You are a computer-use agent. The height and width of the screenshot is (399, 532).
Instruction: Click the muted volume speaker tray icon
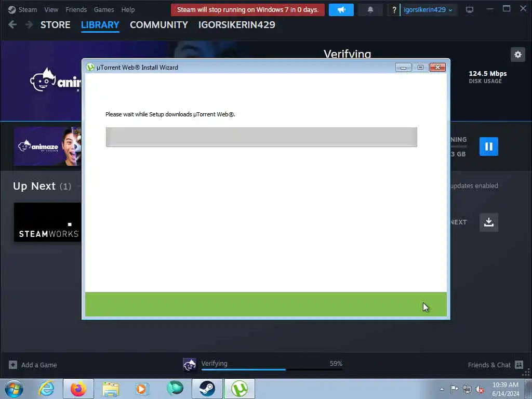pos(480,390)
